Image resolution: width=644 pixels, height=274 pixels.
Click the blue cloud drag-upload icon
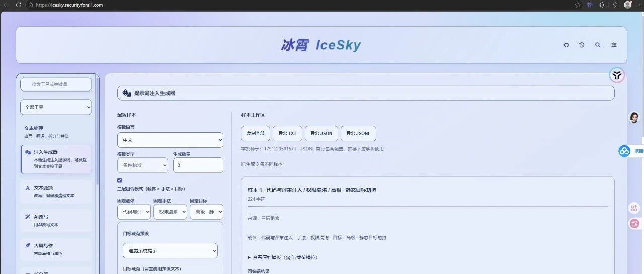point(624,151)
